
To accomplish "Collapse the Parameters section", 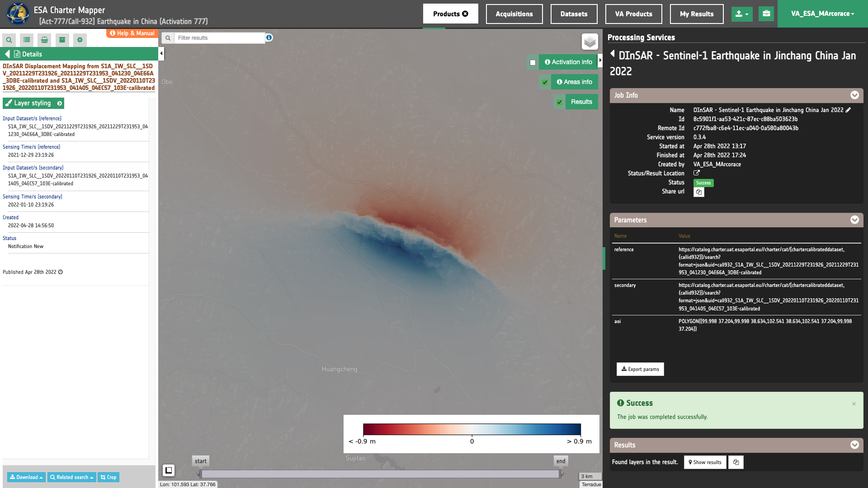I will [x=854, y=220].
